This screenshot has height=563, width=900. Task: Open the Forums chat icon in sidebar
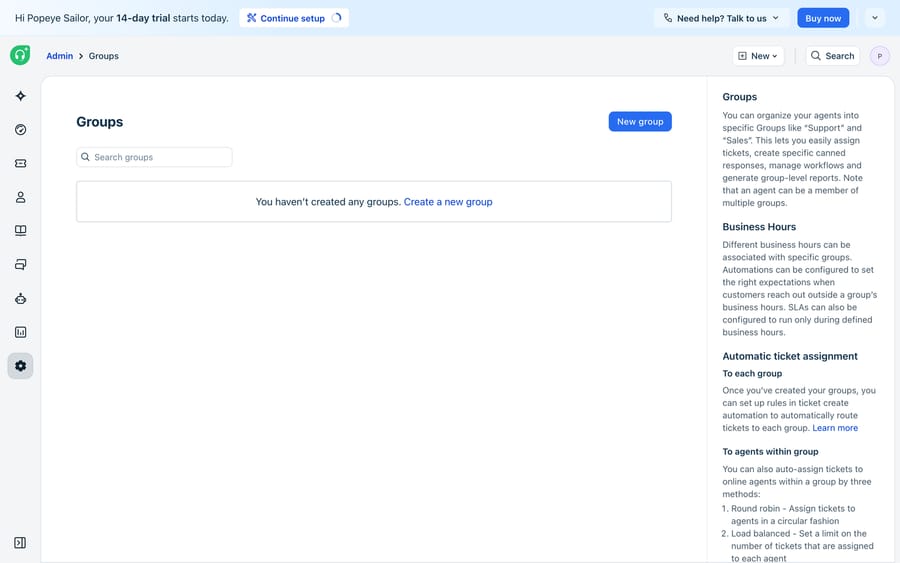[21, 265]
